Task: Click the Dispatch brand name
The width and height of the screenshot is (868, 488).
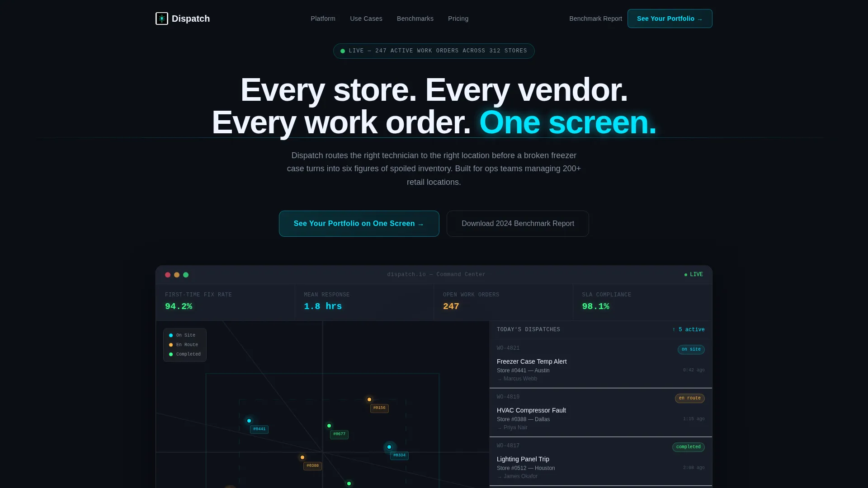Action: pyautogui.click(x=191, y=19)
